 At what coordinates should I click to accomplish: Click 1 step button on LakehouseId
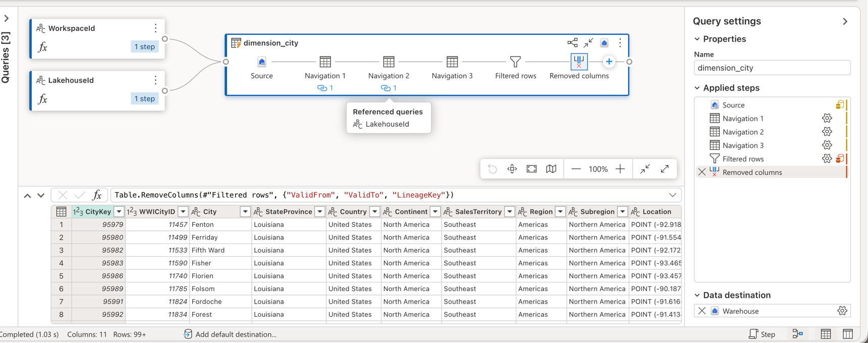tap(144, 99)
